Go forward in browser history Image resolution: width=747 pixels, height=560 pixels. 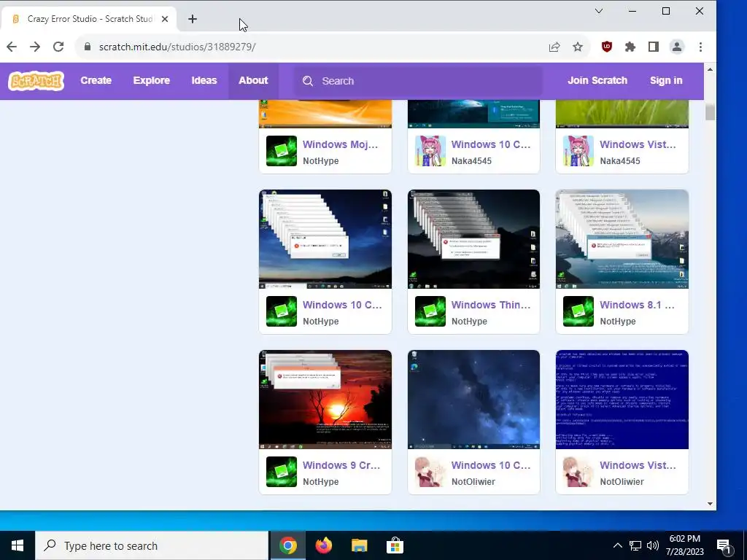[35, 47]
